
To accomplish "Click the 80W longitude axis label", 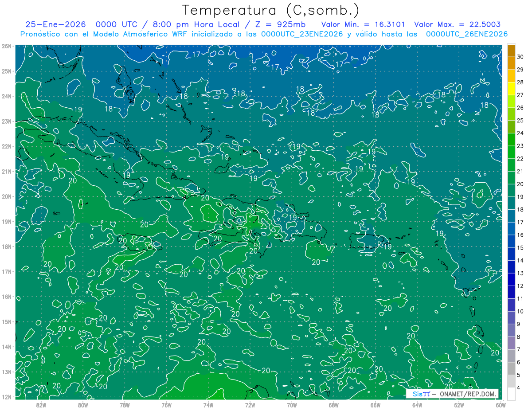I will 83,404.
